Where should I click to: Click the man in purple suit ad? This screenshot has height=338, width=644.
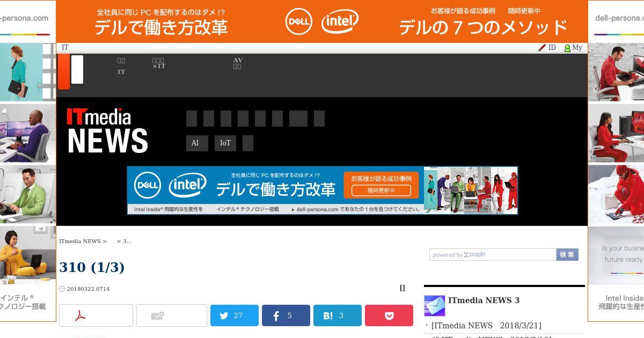click(28, 133)
